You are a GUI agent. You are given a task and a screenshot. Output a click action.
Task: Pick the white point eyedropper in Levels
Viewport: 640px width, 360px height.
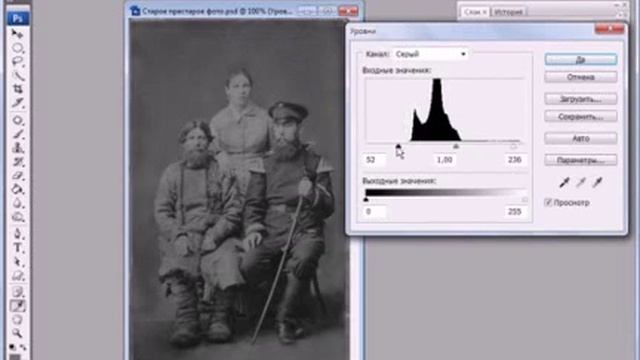pyautogui.click(x=598, y=182)
